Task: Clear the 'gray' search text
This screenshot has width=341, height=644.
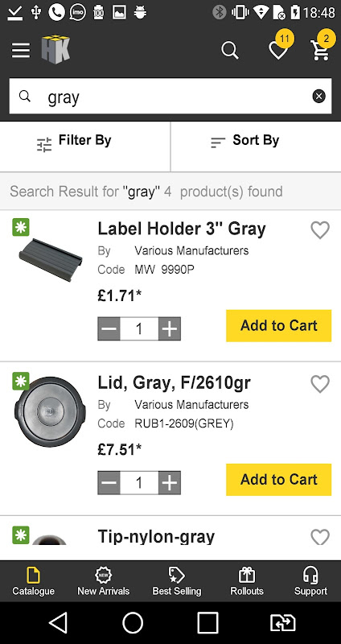Action: tap(318, 96)
